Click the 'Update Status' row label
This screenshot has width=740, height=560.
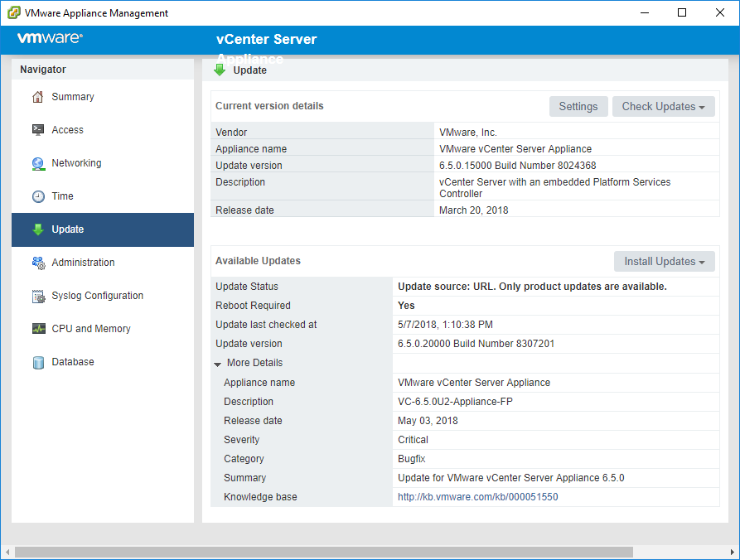247,287
